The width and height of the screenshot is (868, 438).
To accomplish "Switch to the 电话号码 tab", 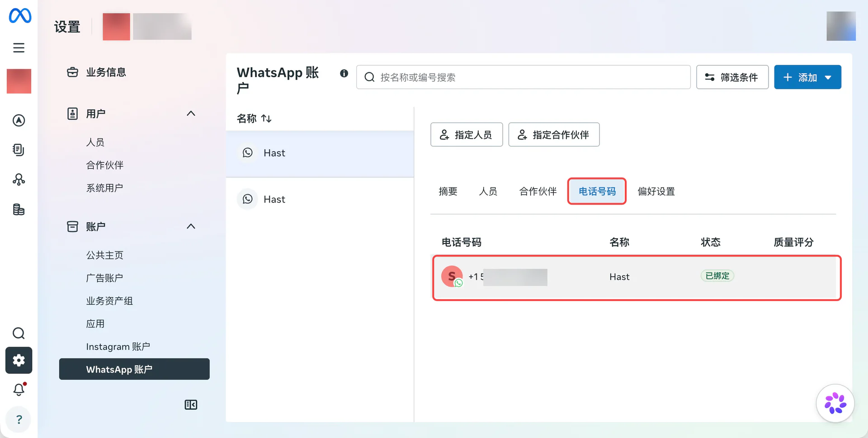I will [597, 192].
